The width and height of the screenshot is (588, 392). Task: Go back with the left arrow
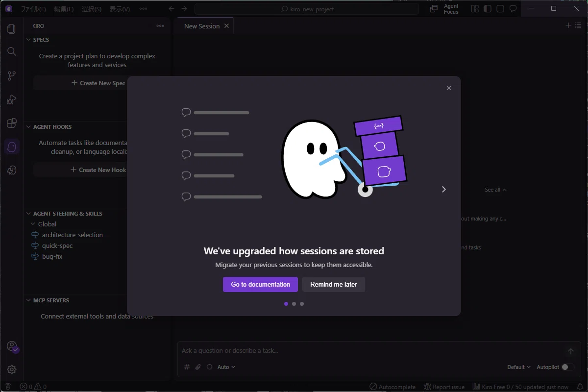pos(171,9)
